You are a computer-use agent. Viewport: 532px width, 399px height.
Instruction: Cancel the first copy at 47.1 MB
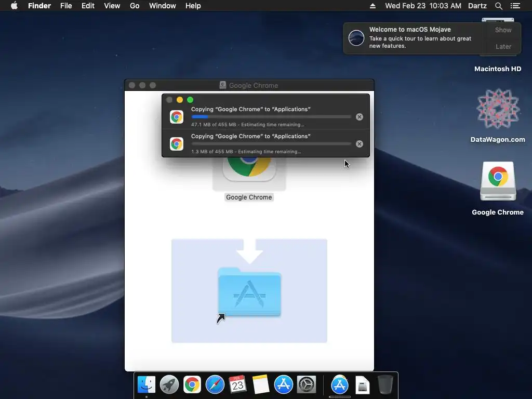coord(360,117)
